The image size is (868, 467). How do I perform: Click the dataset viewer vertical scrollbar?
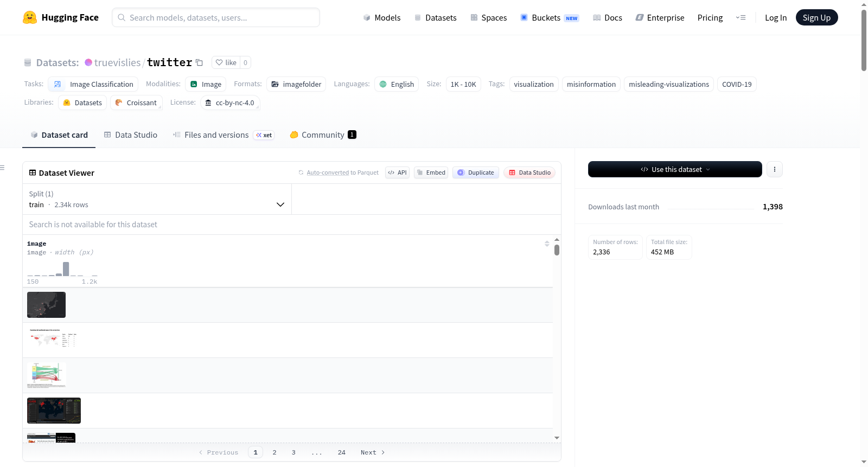tap(557, 250)
